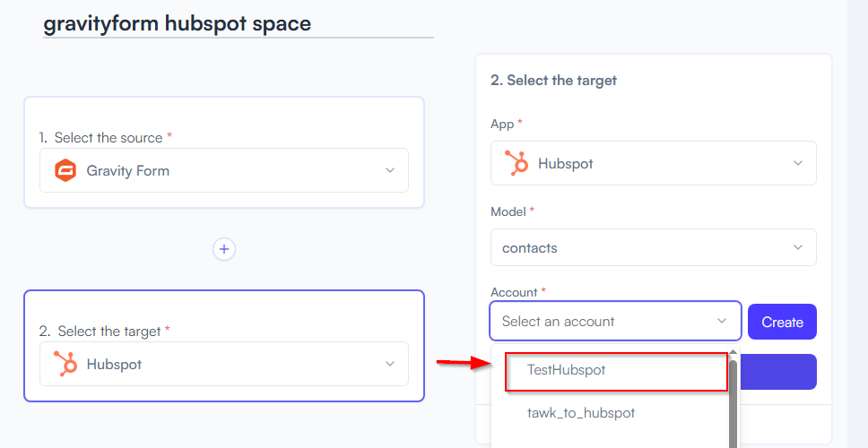Open the source Gravity Form dropdown
This screenshot has width=868, height=448.
(x=224, y=170)
